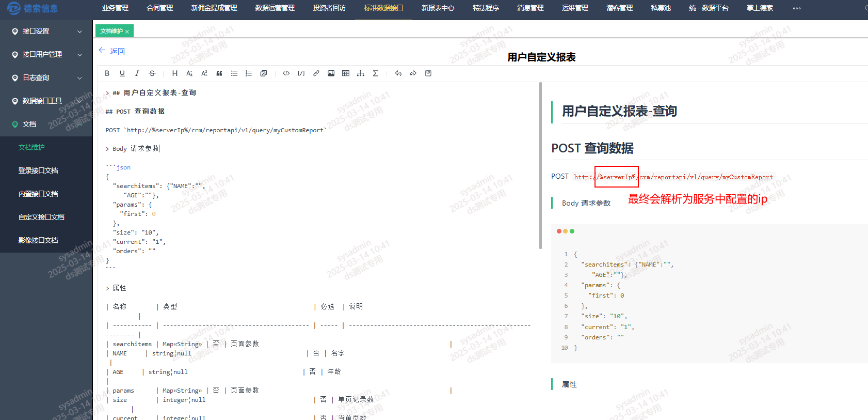The height and width of the screenshot is (420, 868).
Task: Click '用户自定义报表-查询' preview heading
Action: click(x=619, y=111)
